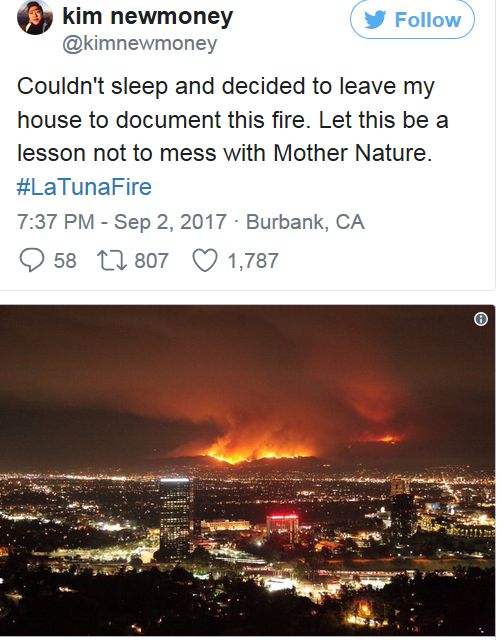Image resolution: width=503 pixels, height=640 pixels.
Task: Open the 7:37 PM - Sep 2, 2017 timestamp
Action: 122,222
